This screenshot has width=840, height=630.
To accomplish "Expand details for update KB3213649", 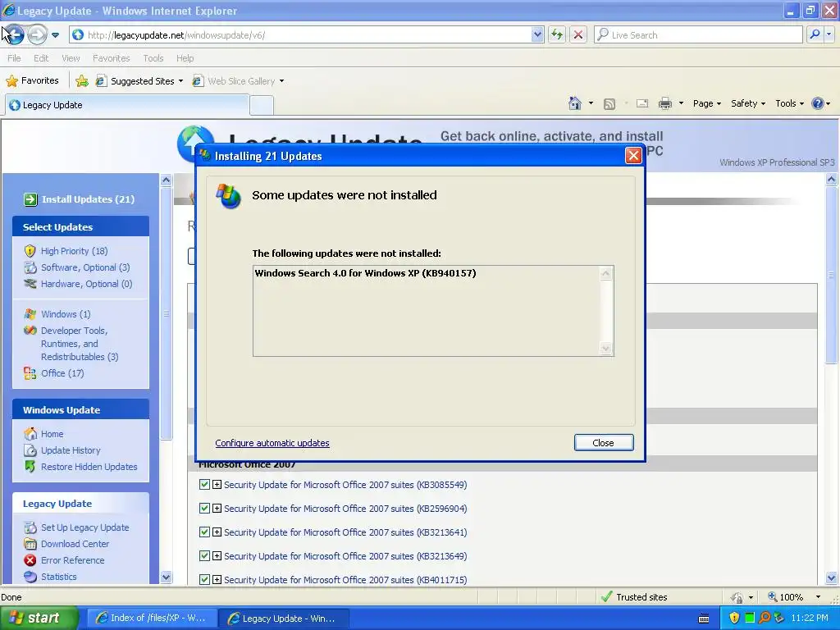I will click(x=217, y=555).
